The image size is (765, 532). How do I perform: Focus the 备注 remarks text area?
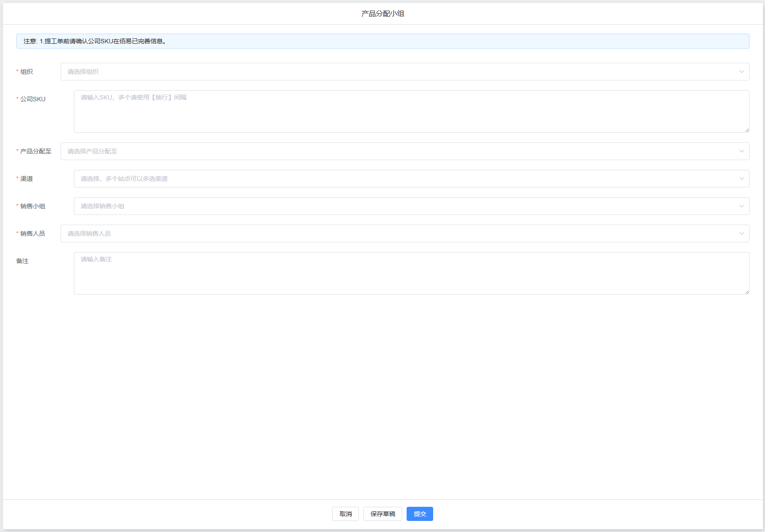coord(411,273)
